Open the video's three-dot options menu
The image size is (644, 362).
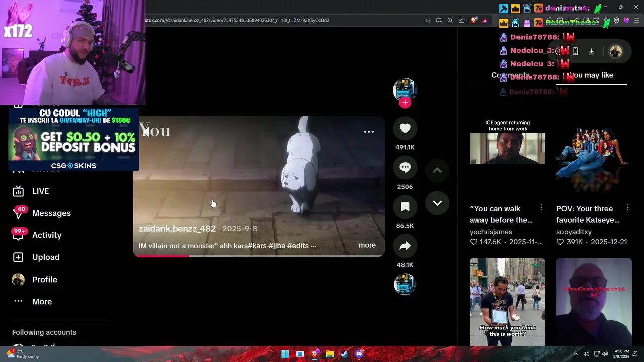pos(369,132)
